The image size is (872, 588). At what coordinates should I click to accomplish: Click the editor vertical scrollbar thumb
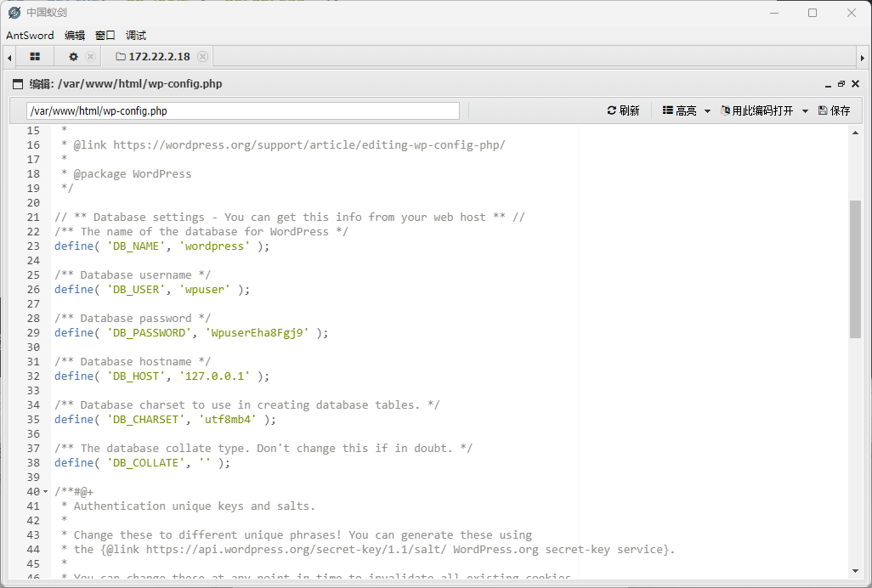pos(855,269)
